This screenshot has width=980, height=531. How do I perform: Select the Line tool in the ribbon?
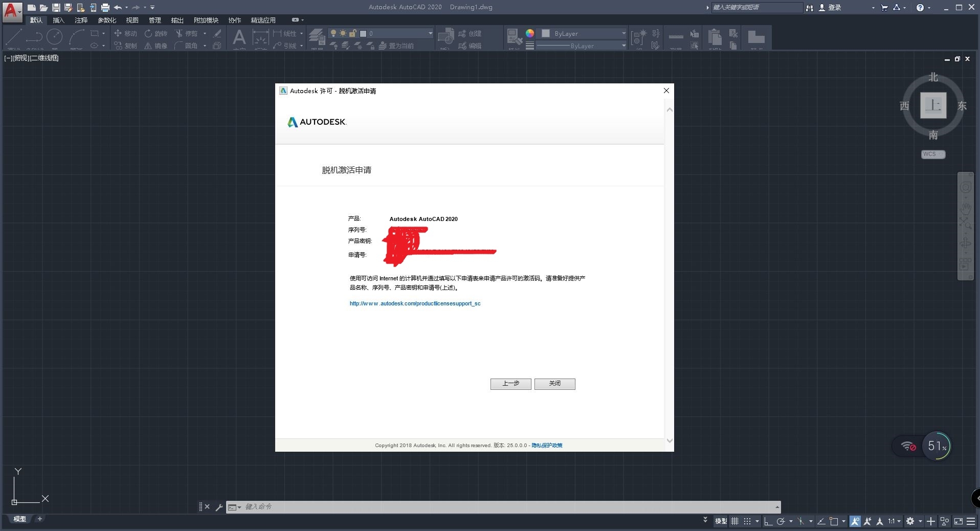point(14,37)
